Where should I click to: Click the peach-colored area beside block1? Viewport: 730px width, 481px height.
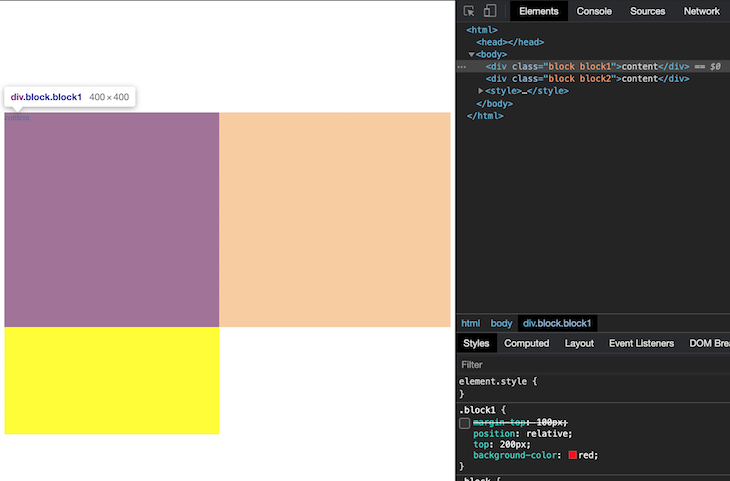point(335,220)
